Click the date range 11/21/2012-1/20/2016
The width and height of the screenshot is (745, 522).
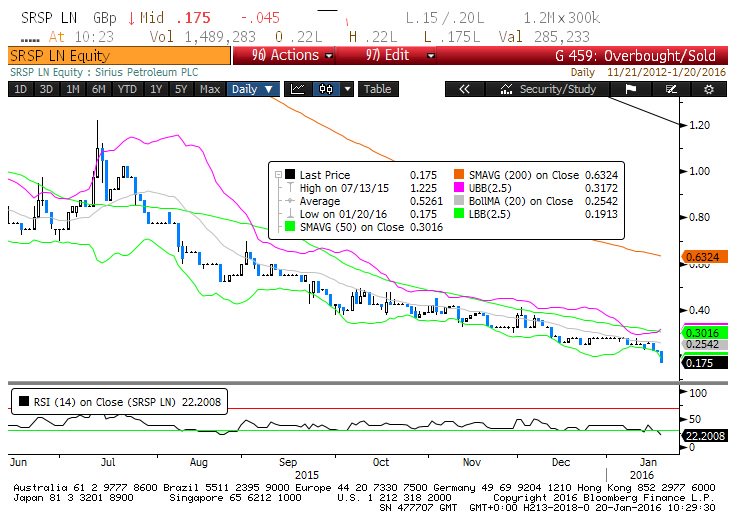(666, 72)
